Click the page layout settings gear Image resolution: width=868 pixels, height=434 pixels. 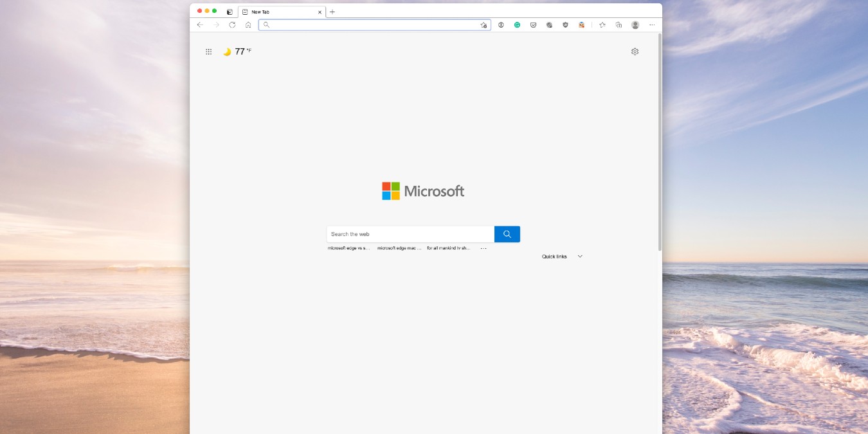[x=635, y=51]
